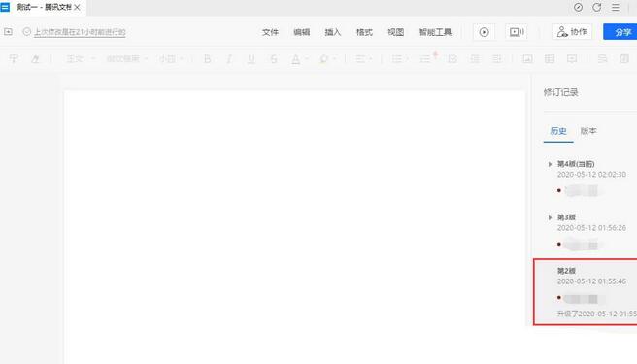Click the 测试一 document tab icon

click(x=5, y=8)
